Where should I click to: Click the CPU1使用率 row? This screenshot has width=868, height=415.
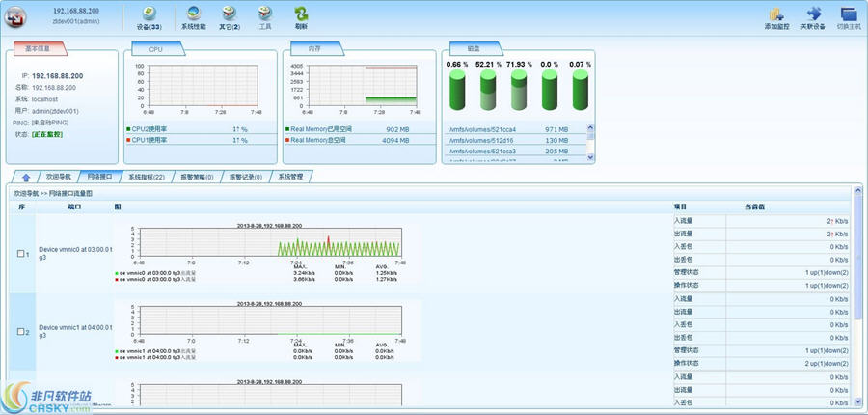pos(201,140)
